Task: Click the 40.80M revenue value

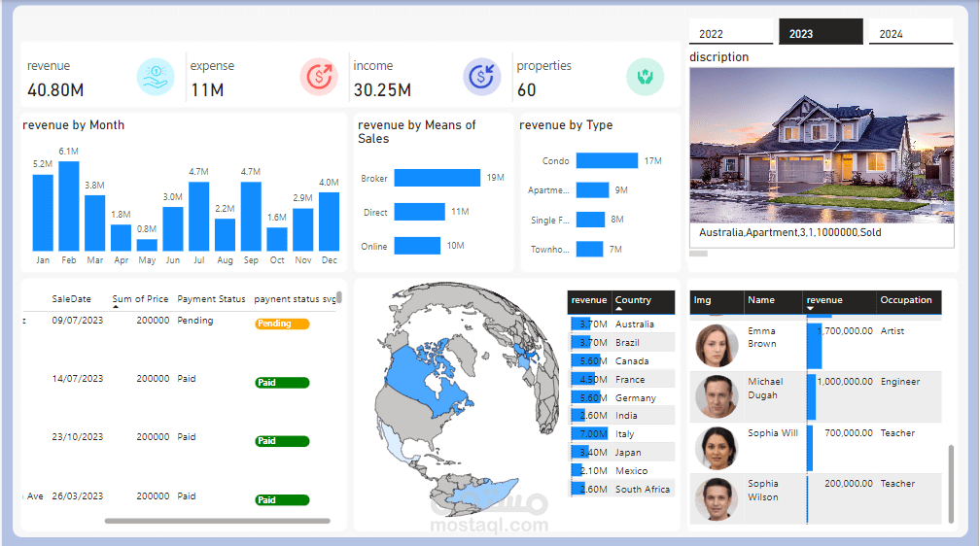Action: (55, 90)
